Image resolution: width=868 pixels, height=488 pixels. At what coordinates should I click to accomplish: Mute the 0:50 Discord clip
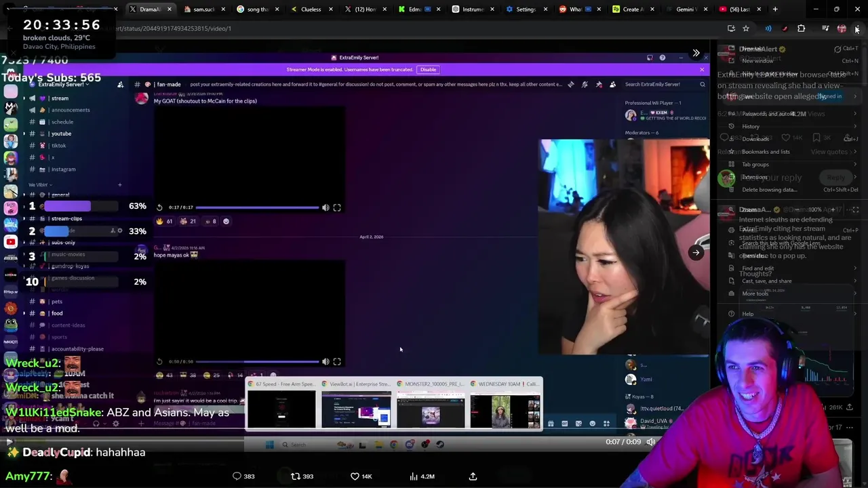(x=325, y=361)
